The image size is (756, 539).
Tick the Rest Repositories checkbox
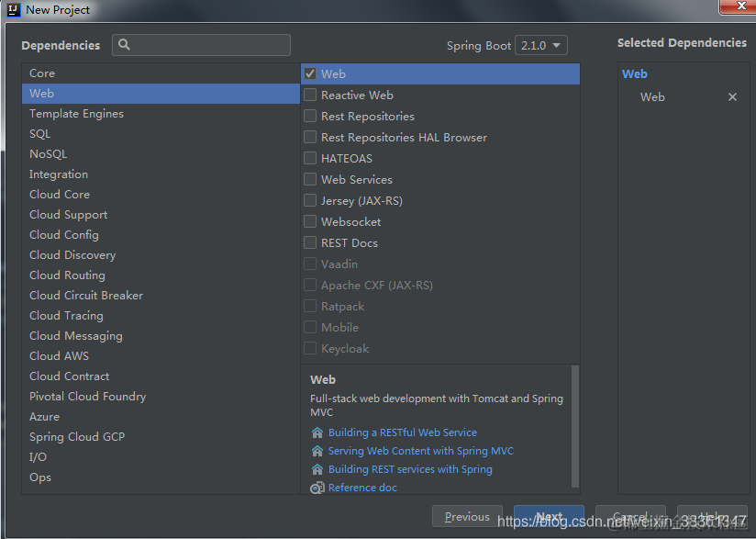click(310, 117)
